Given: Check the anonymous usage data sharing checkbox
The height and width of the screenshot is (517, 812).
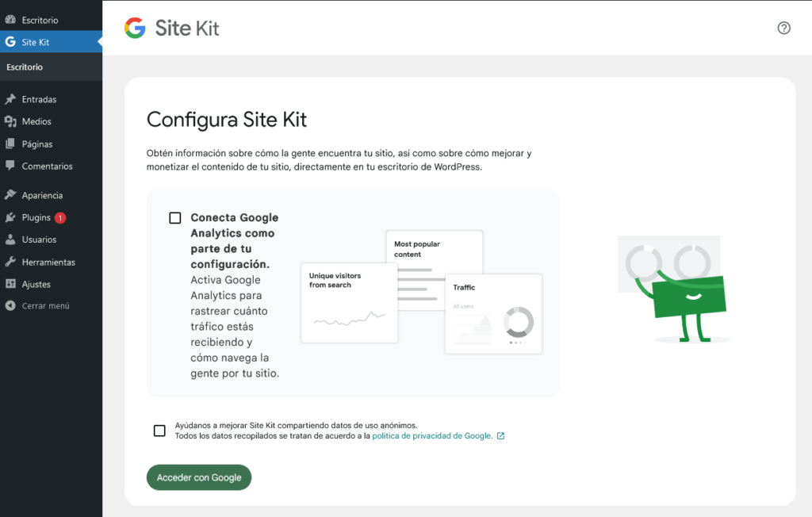Looking at the screenshot, I should pos(159,431).
